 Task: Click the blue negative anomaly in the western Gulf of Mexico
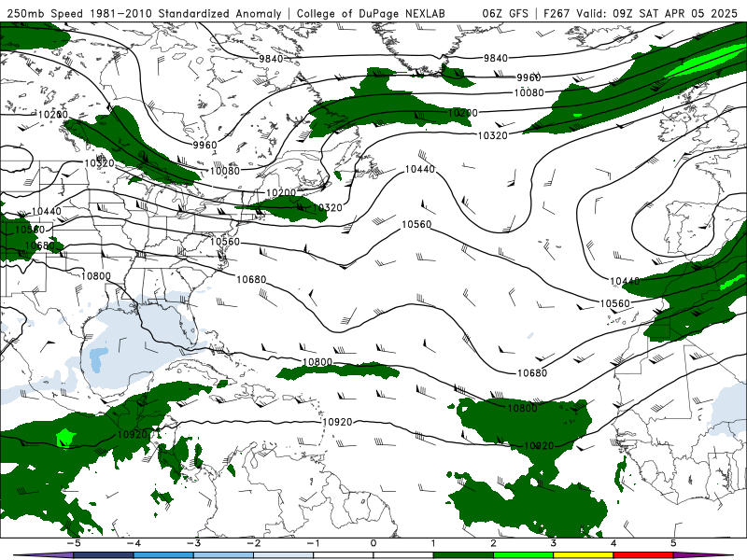(x=97, y=357)
